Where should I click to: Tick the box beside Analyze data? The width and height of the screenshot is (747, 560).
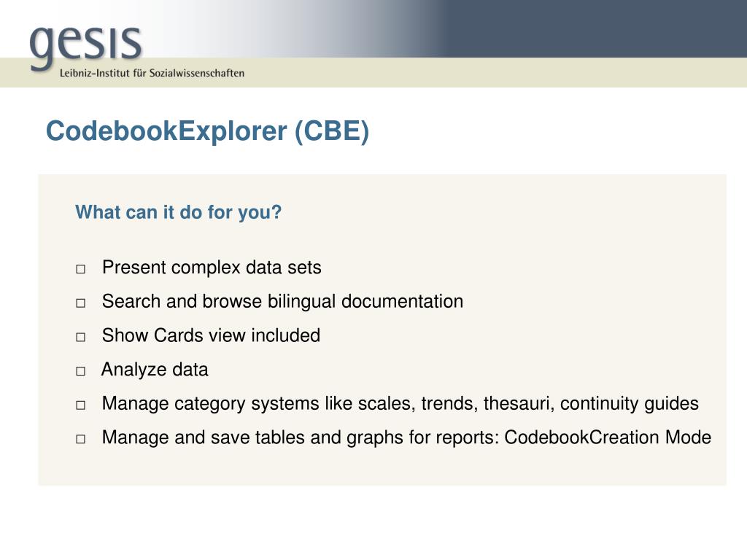point(81,371)
